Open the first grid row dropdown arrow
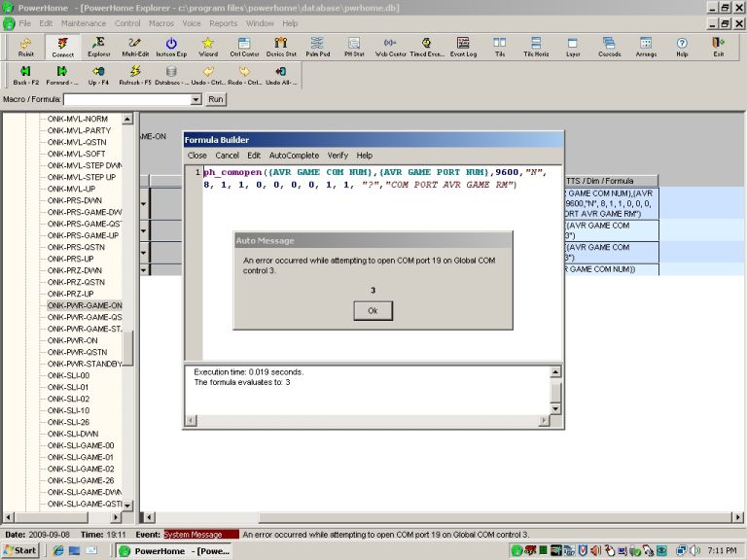The image size is (747, 560). pos(143,203)
